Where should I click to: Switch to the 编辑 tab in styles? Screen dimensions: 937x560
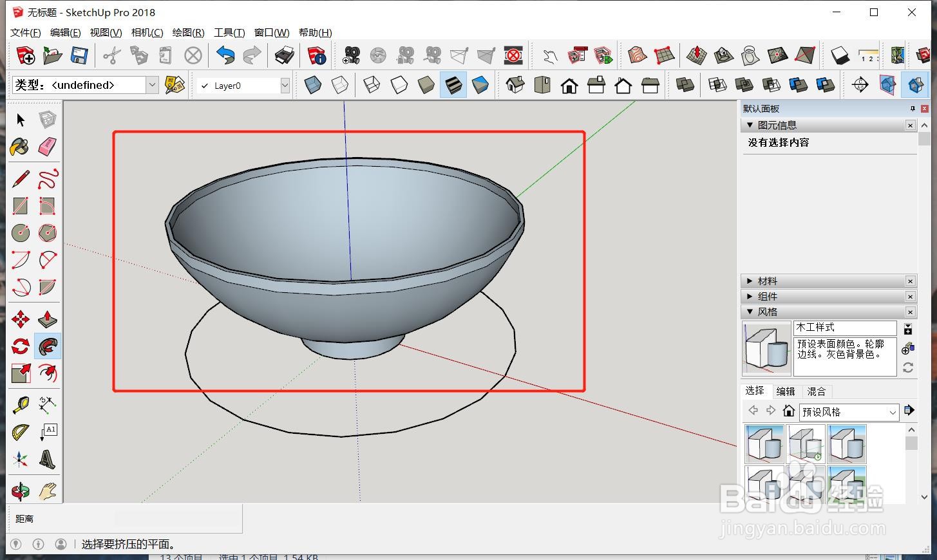click(x=786, y=391)
